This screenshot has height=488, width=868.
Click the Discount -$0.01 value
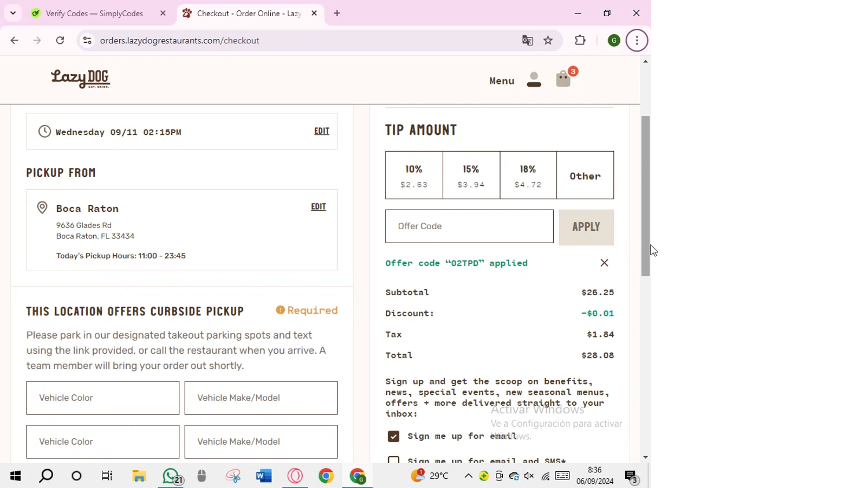tap(598, 313)
